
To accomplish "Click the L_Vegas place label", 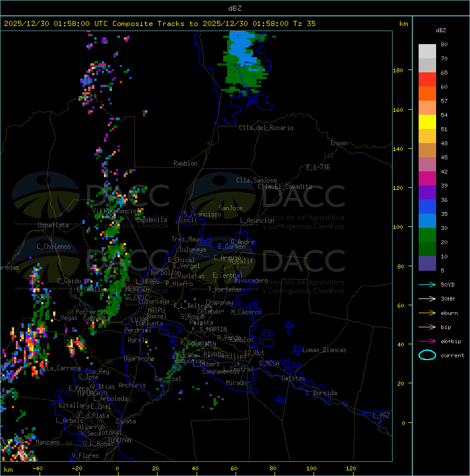I will click(66, 318).
